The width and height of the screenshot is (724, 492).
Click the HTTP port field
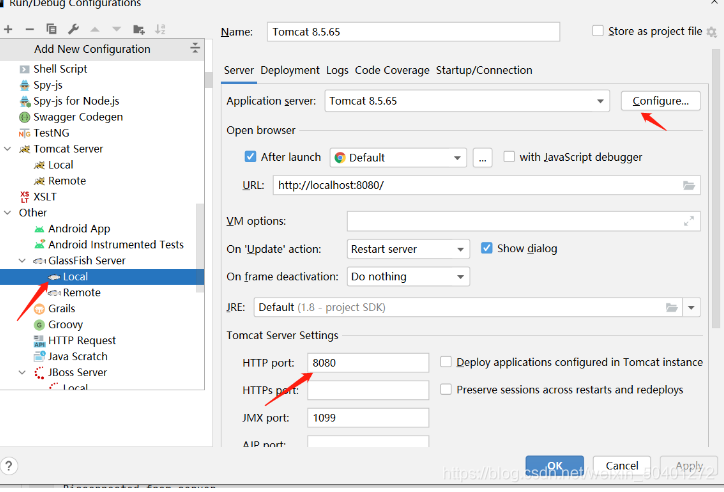[x=368, y=363]
